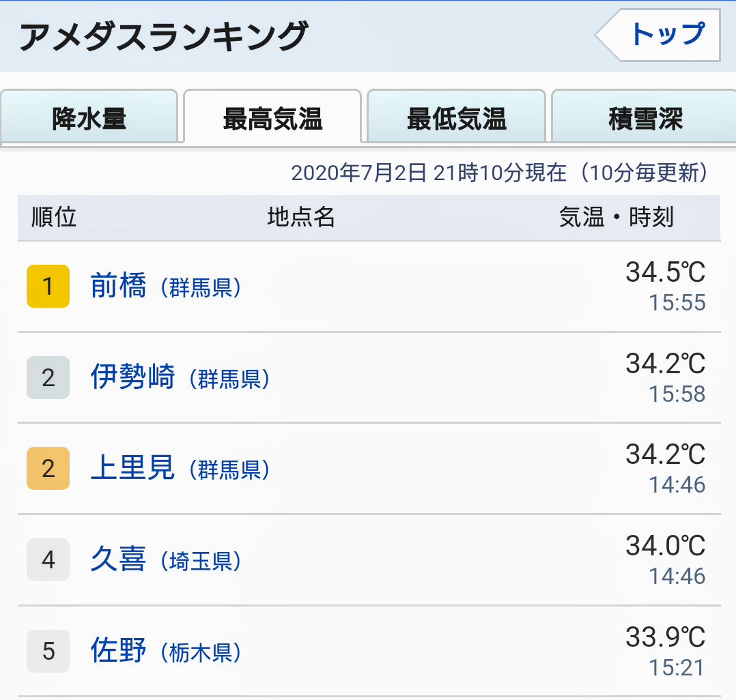The image size is (736, 700).
Task: Click the 地点名 column header
Action: tap(301, 217)
